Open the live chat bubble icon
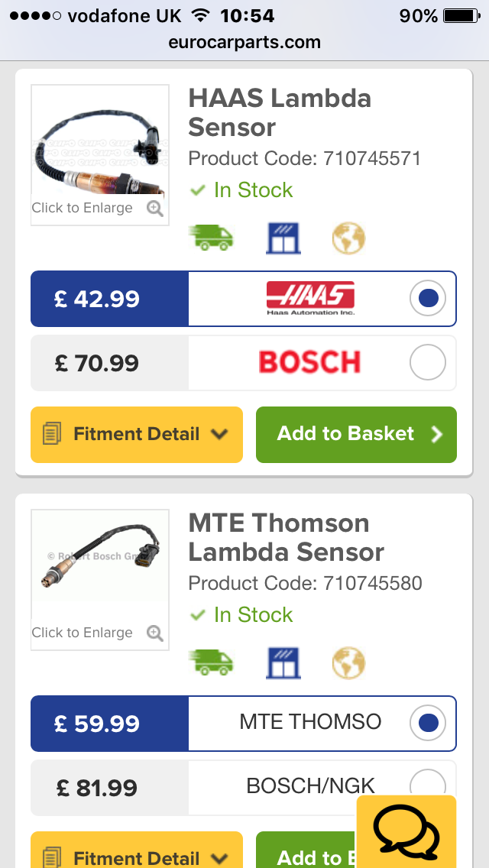Viewport: 489px width, 868px height. tap(406, 831)
